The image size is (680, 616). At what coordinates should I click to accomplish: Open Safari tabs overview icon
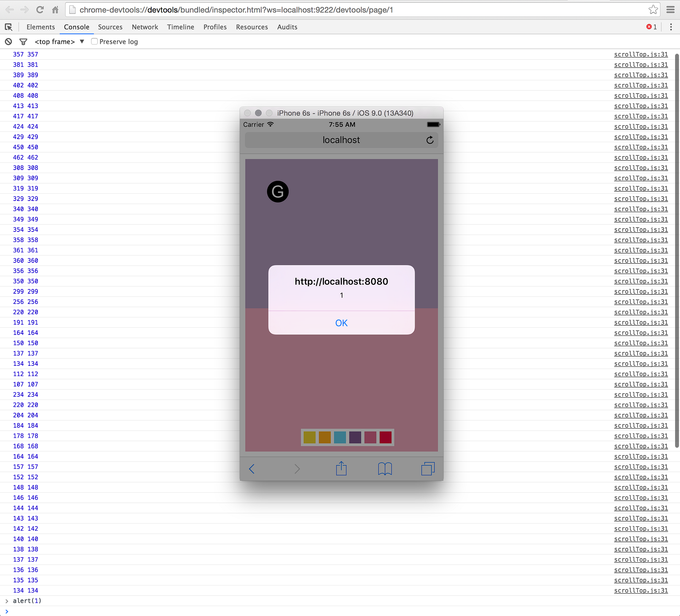428,469
